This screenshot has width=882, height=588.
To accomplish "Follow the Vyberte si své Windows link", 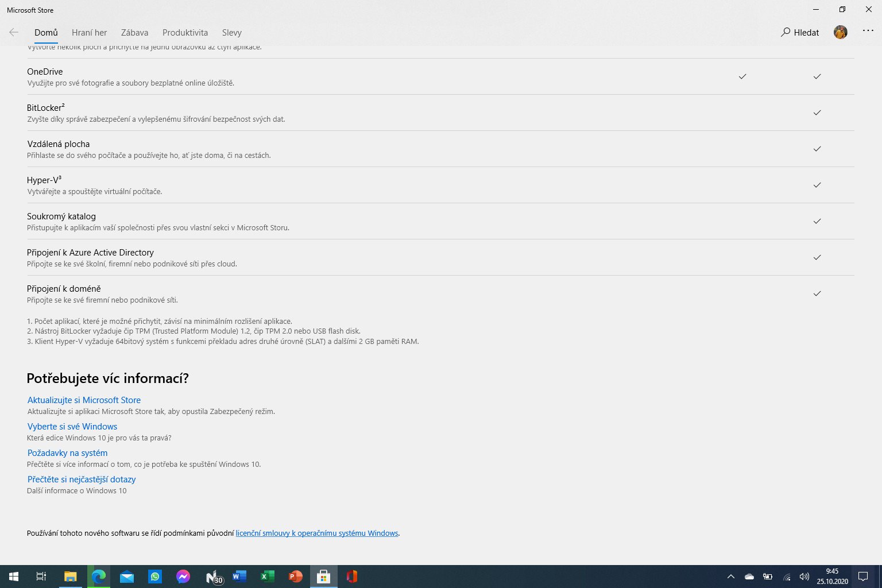I will click(x=72, y=427).
